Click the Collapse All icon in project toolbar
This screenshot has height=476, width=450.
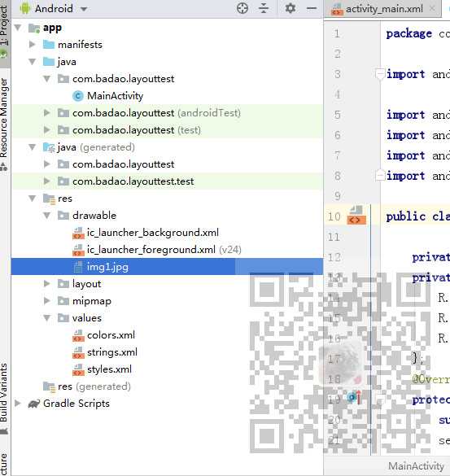tap(264, 8)
